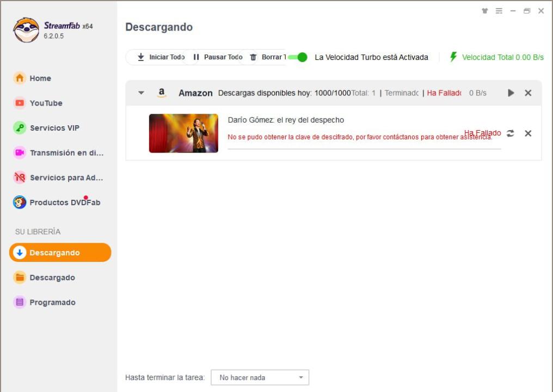
Task: Open the Descargado library tab
Action: point(52,278)
